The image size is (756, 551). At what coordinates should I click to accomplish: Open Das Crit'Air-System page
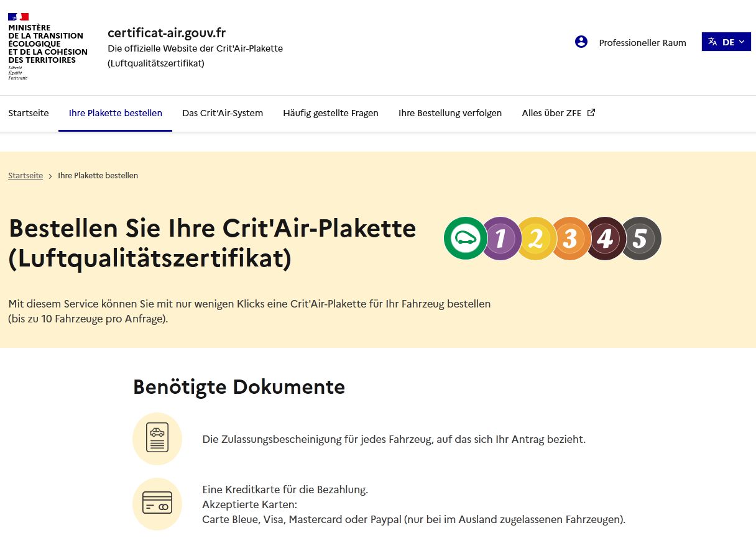223,112
